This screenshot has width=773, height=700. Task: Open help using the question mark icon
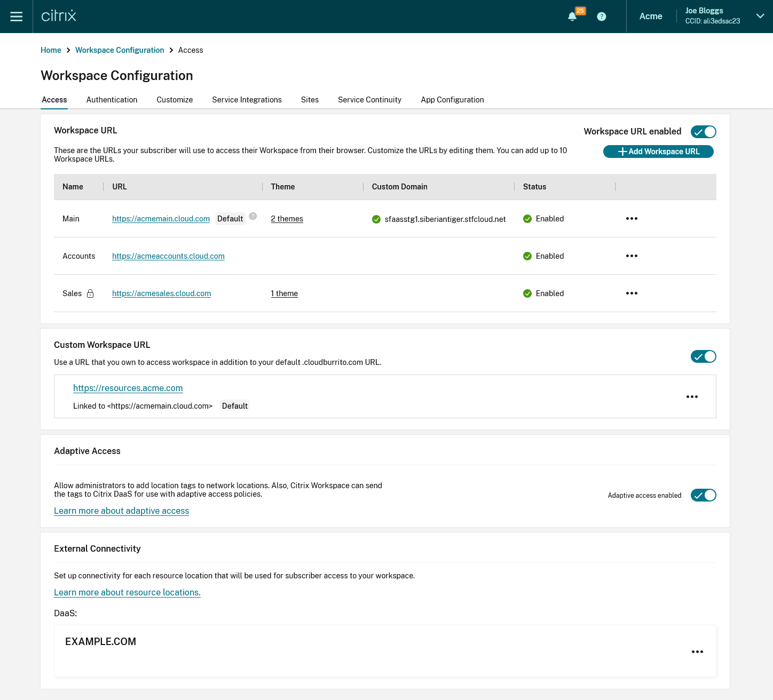click(x=601, y=17)
